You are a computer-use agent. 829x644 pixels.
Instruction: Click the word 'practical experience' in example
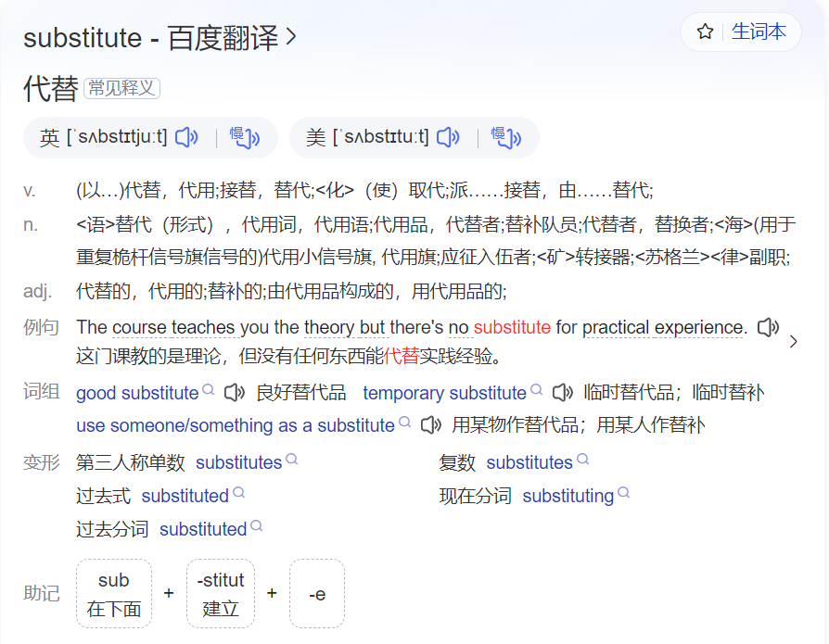coord(662,327)
